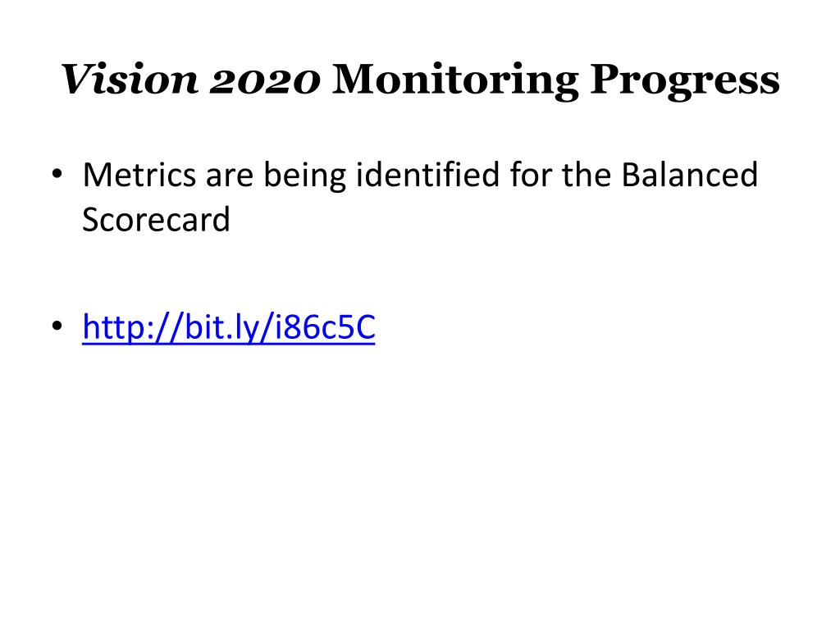
Task: Click the word "the" before "Balanced"
Action: pos(586,175)
